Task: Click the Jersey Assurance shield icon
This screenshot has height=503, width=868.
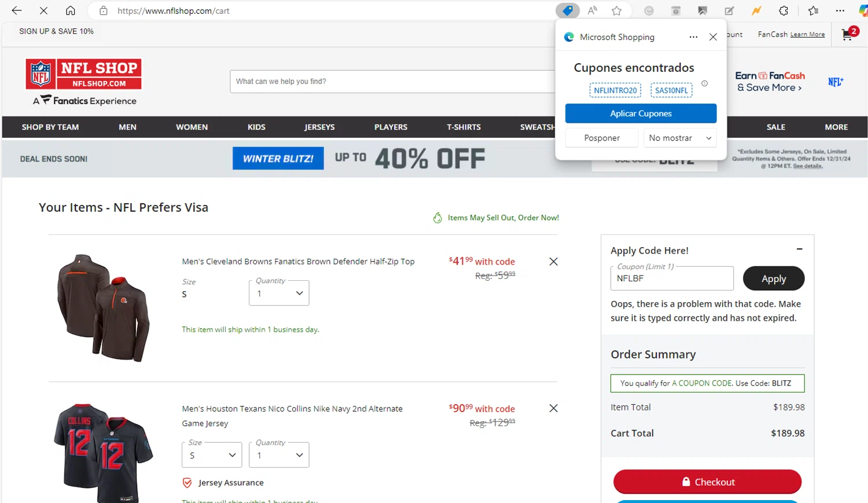Action: click(x=187, y=483)
